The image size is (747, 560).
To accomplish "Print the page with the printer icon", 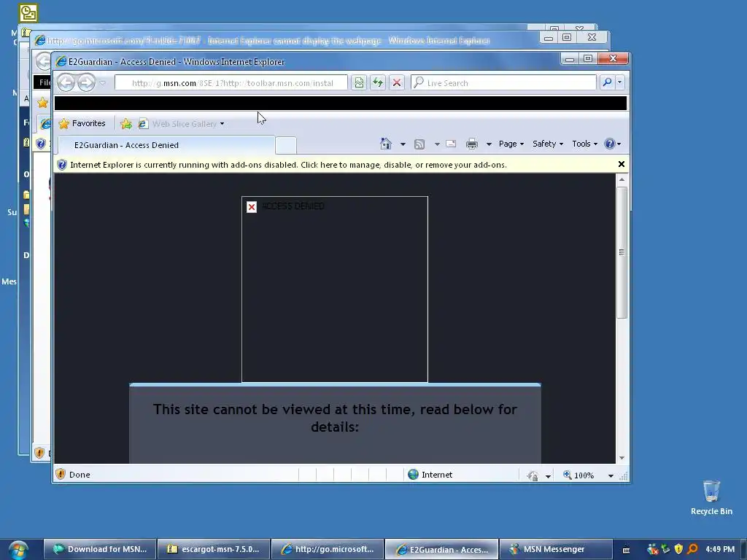I will pos(472,144).
